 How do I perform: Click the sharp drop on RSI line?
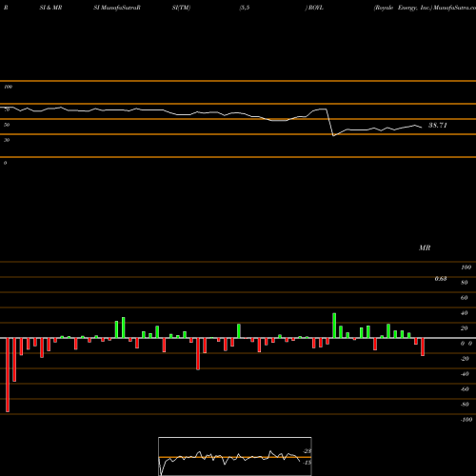tap(330, 123)
